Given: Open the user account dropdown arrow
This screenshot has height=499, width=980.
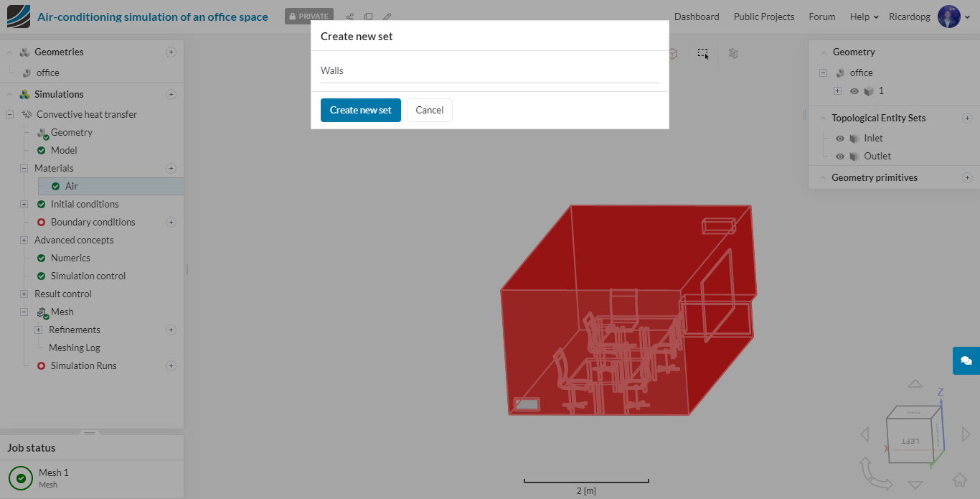Looking at the screenshot, I should click(x=967, y=17).
